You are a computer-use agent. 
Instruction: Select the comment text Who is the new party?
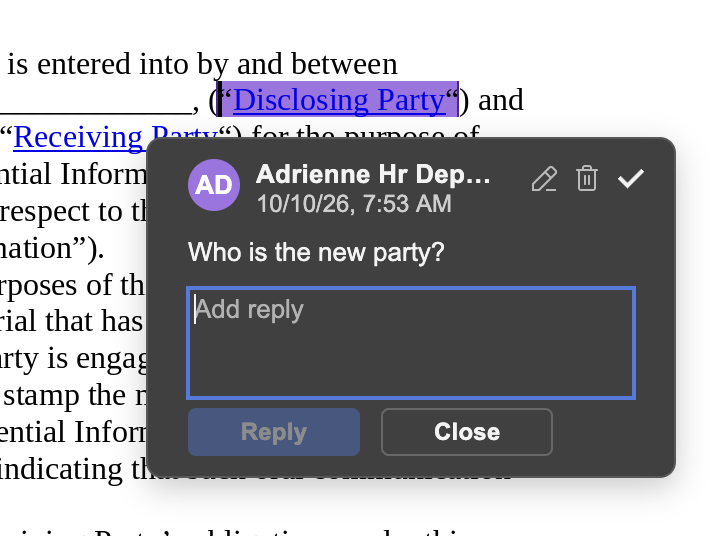coord(316,252)
